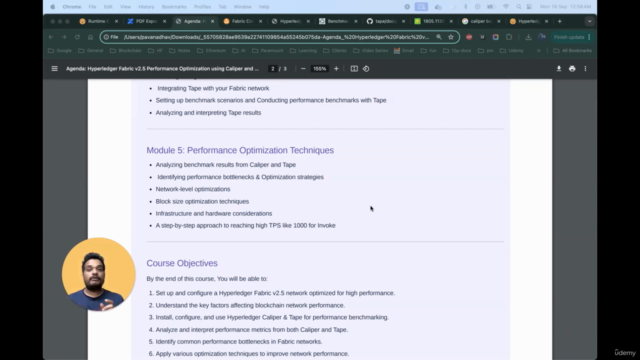Expand the tab search dropdown arrow
Image resolution: width=640 pixels, height=360 pixels.
pyautogui.click(x=589, y=21)
